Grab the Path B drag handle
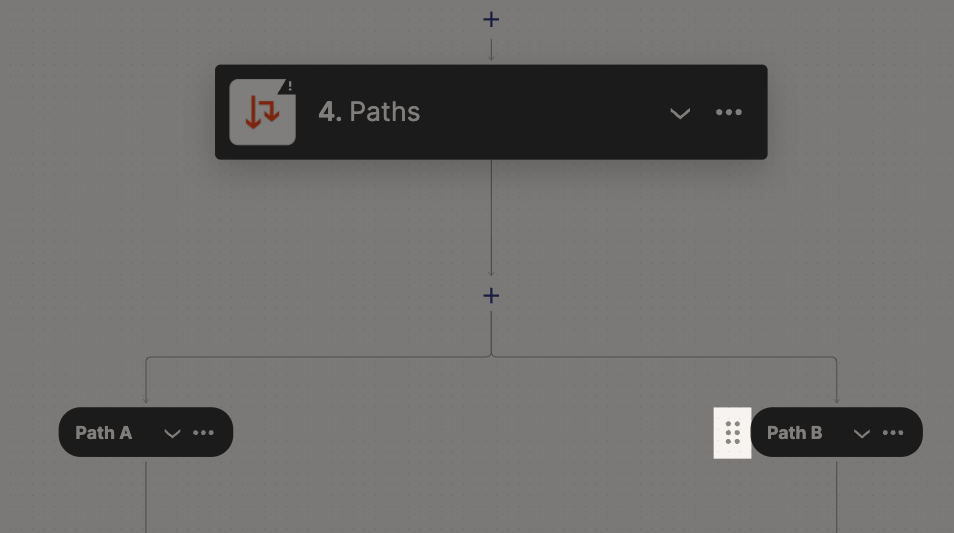This screenshot has width=954, height=533. 733,433
